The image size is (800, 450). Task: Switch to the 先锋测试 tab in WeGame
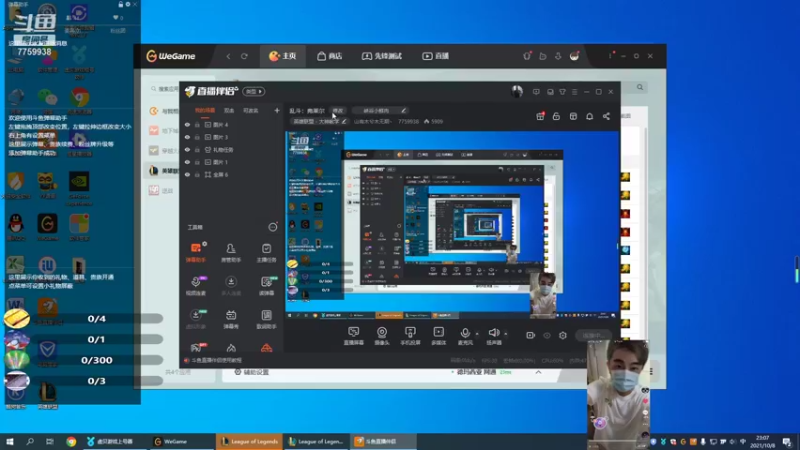pos(382,56)
